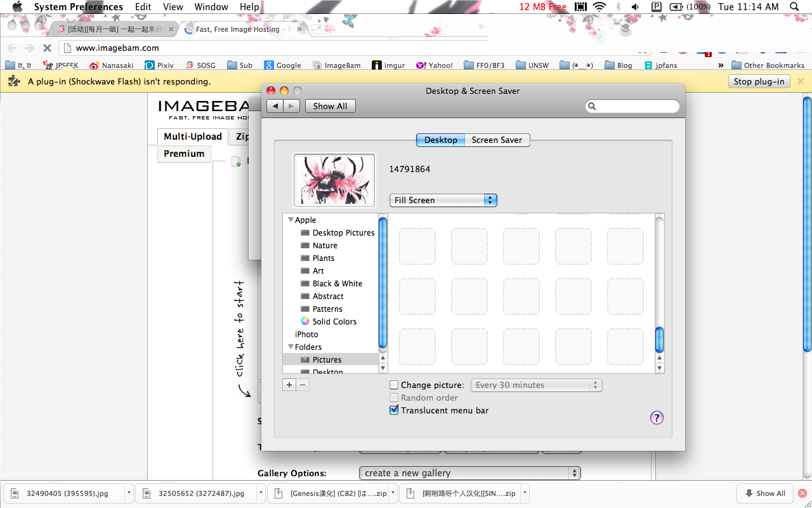This screenshot has height=508, width=812.
Task: Open the Apple menu
Action: click(x=17, y=7)
